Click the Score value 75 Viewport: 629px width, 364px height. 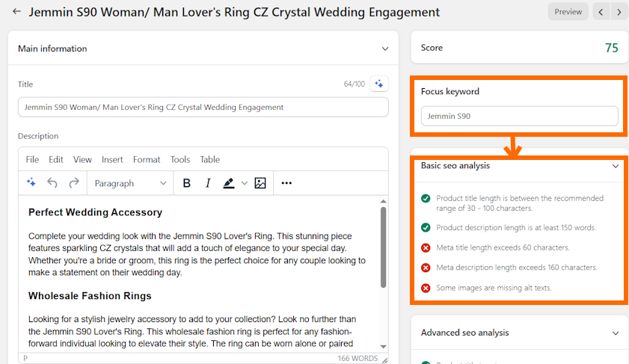611,48
